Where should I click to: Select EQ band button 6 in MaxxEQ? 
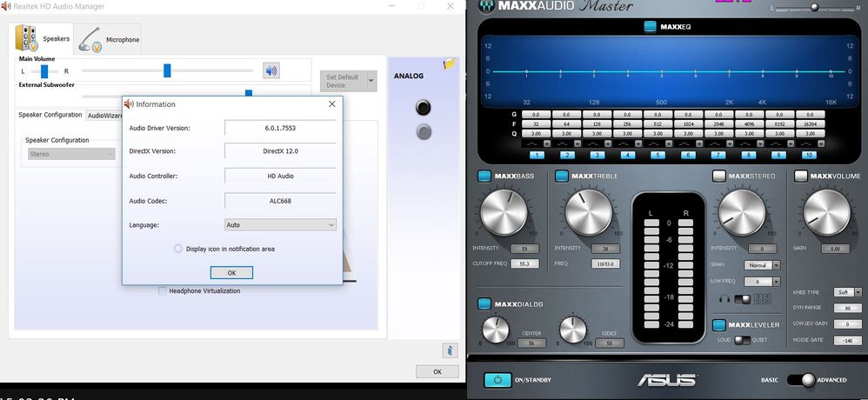point(688,156)
